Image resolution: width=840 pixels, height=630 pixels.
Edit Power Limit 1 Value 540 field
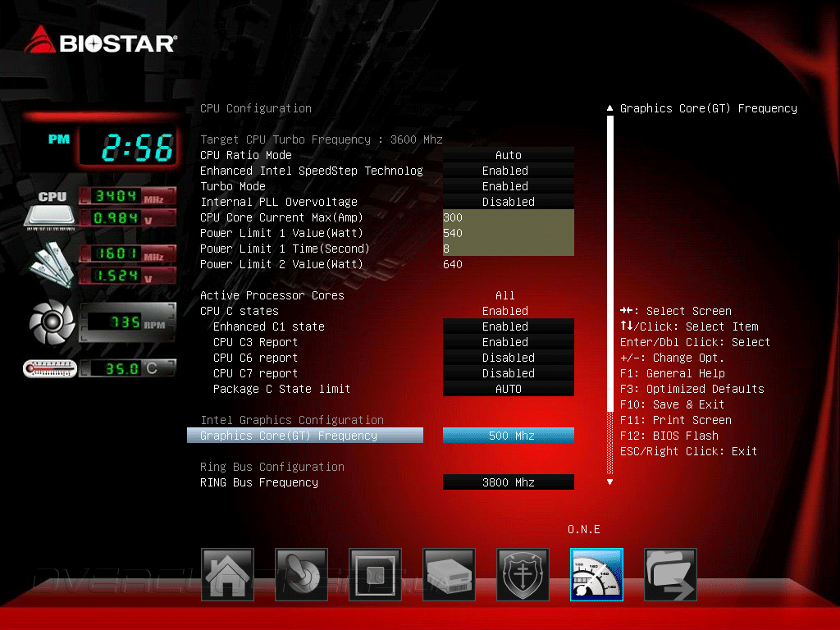tap(509, 232)
